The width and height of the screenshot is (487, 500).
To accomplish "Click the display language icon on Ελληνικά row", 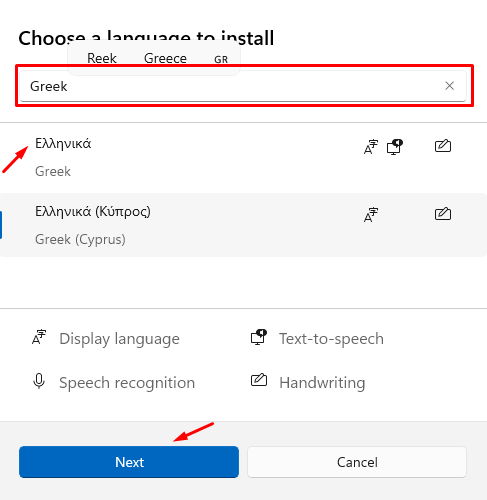I will click(371, 147).
